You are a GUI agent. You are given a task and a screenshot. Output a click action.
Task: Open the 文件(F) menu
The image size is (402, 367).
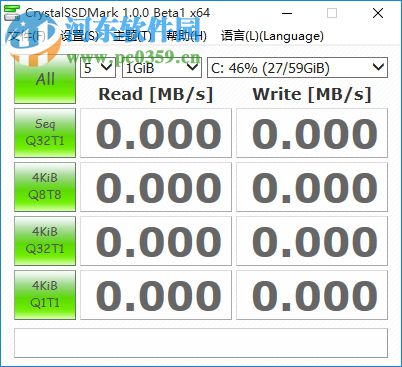coord(27,36)
